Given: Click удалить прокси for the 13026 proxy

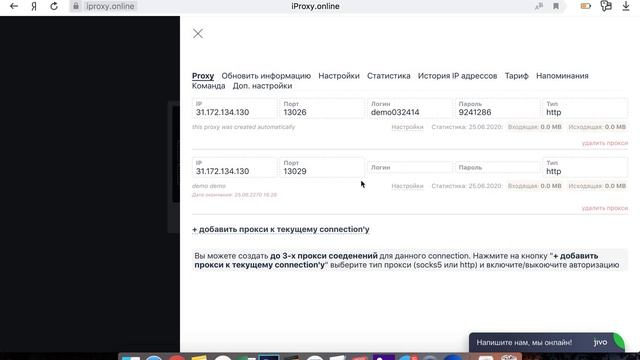Looking at the screenshot, I should [604, 143].
